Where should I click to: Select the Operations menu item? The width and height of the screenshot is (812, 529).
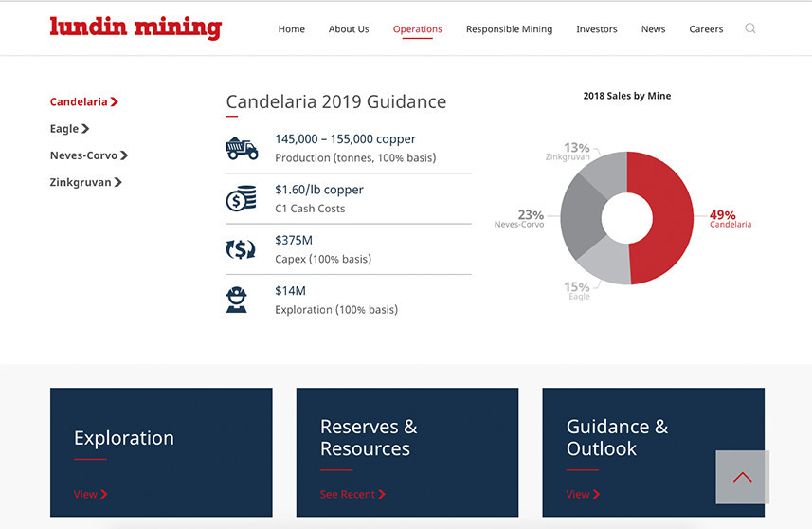point(418,29)
